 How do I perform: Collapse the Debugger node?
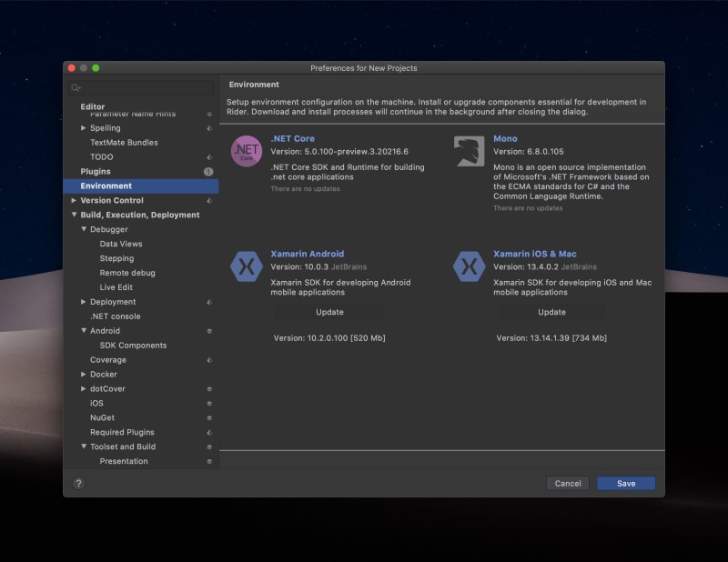point(84,229)
